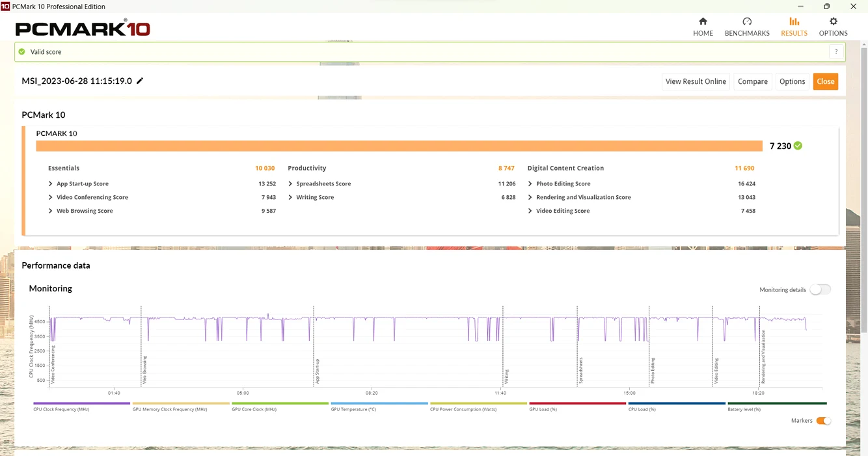The height and width of the screenshot is (456, 868).
Task: Click the Productivity score 8 747
Action: [x=506, y=168]
